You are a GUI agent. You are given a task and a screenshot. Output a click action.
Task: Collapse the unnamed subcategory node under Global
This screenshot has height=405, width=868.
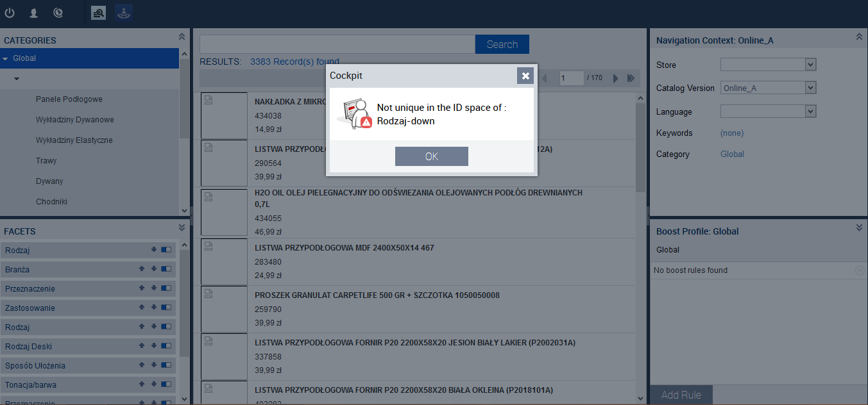pyautogui.click(x=17, y=79)
